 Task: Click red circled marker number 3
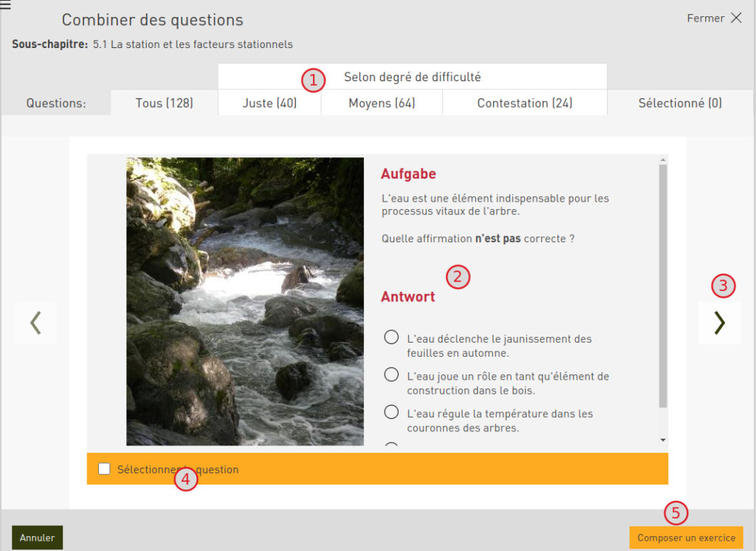pos(724,285)
